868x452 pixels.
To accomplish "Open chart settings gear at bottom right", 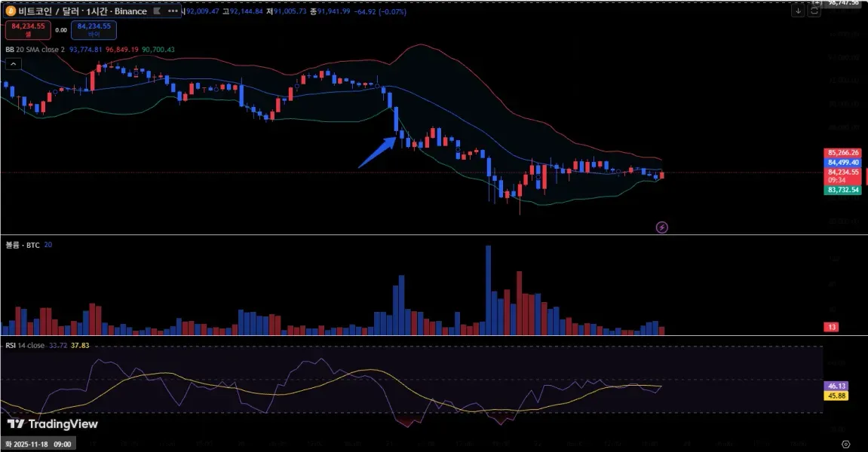I will [845, 444].
